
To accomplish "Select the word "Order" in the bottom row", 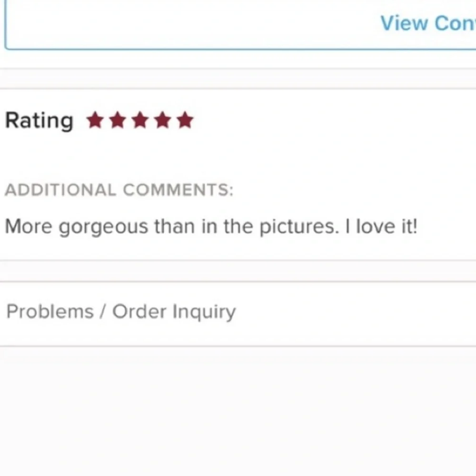I will (x=139, y=312).
